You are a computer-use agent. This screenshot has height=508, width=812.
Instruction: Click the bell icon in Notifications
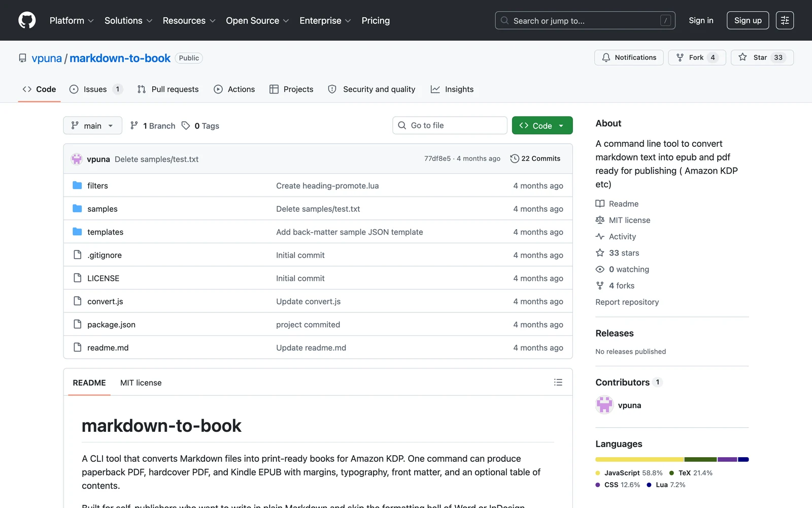click(606, 57)
